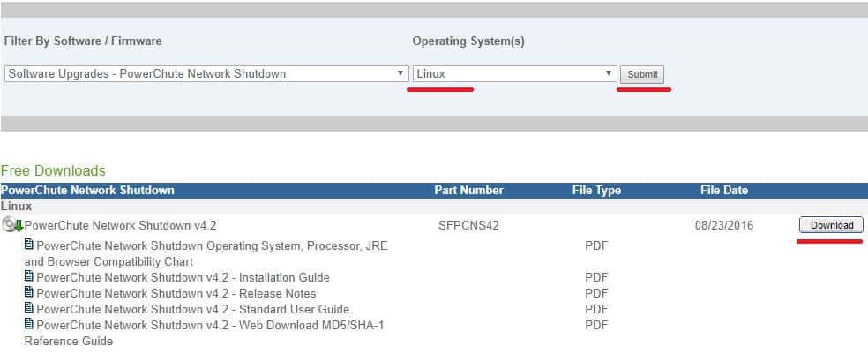Click document icon for Compatibility Chart
This screenshot has height=354, width=868.
(x=29, y=245)
